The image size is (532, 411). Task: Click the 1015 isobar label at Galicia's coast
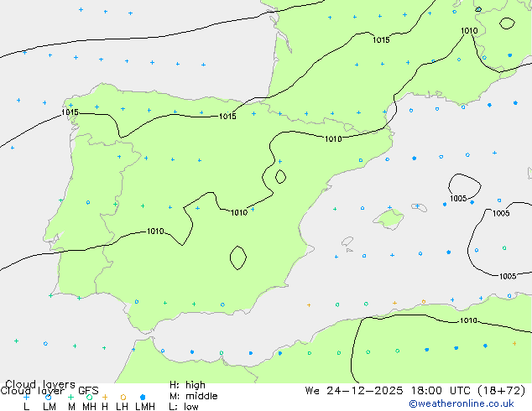coord(70,112)
